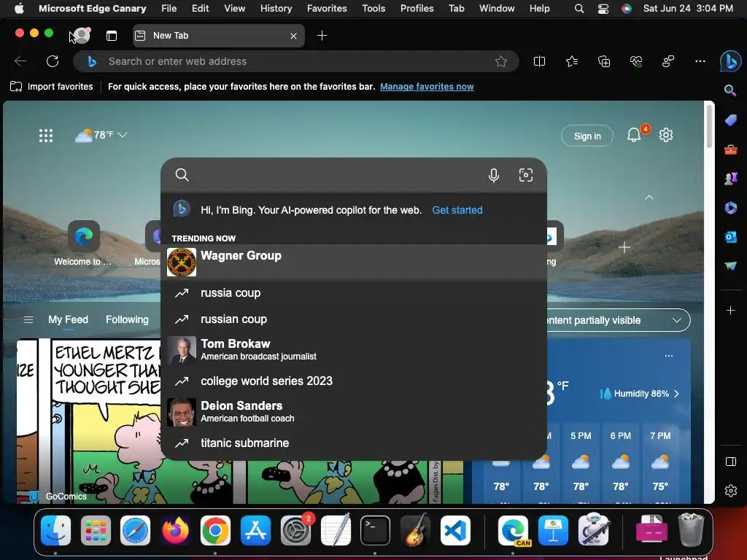Add a new sidebar app
This screenshot has width=747, height=560.
(x=730, y=311)
